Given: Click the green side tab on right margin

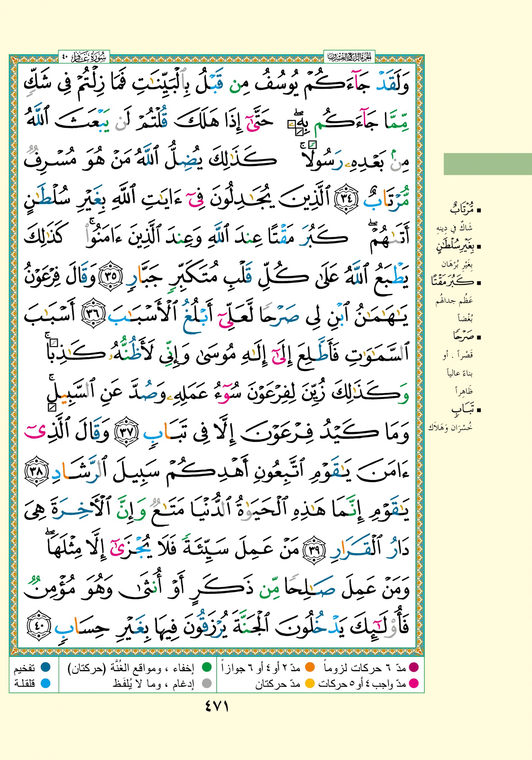Looking at the screenshot, I should click(x=487, y=164).
